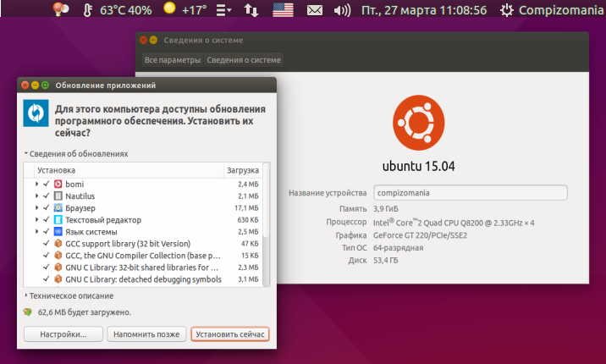Expand the Текстовый редактор row
The width and height of the screenshot is (606, 364).
[36, 220]
